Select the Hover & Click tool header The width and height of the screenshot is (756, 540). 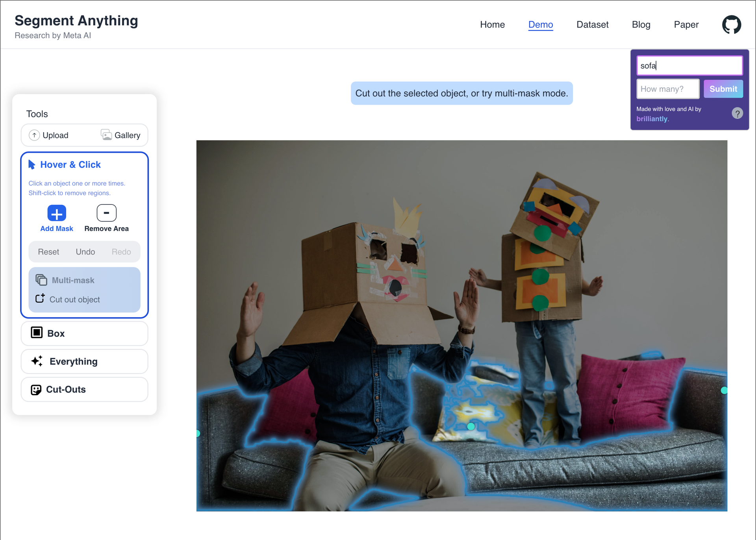[x=70, y=165]
